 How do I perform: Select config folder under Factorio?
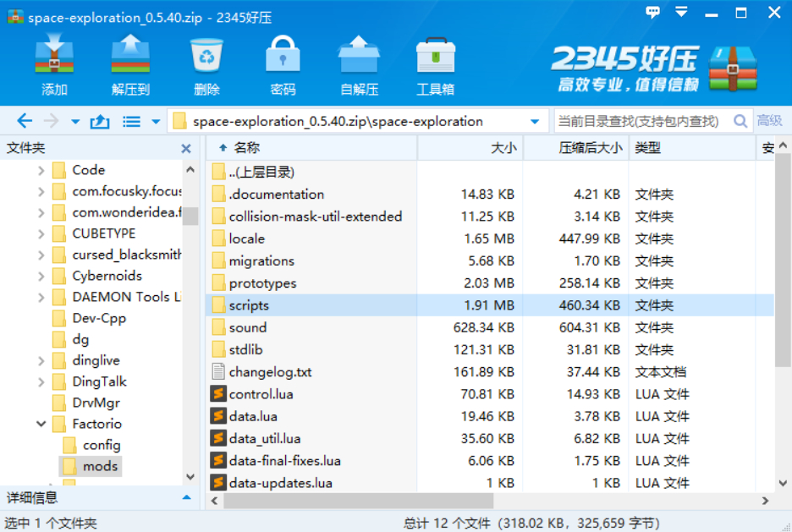pos(91,445)
